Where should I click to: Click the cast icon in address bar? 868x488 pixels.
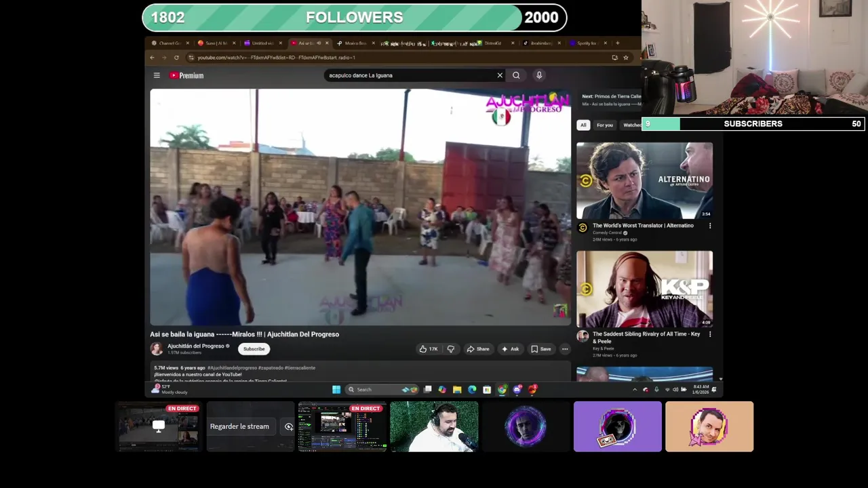click(x=614, y=58)
